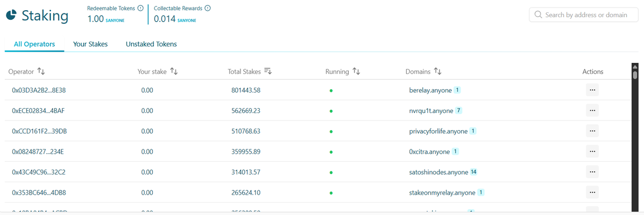This screenshot has height=215, width=644.
Task: Click green running dot for 0xcitra.anyone
Action: (x=331, y=152)
